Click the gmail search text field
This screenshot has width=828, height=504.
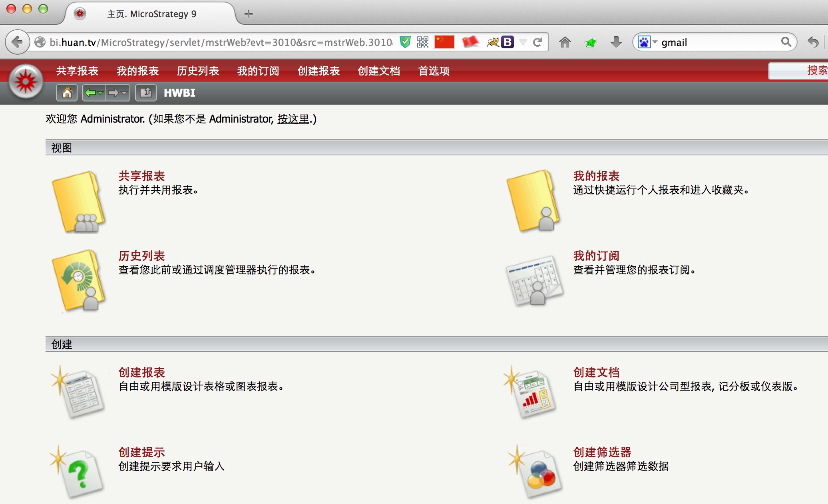click(719, 42)
